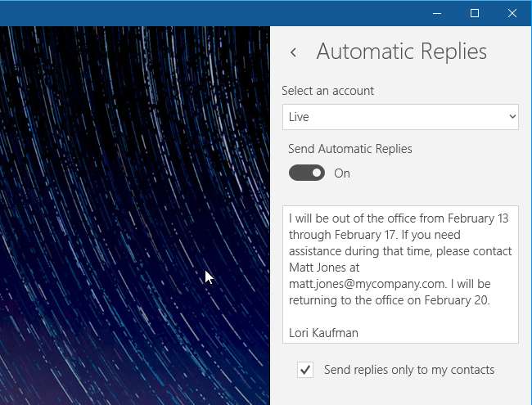The height and width of the screenshot is (405, 532).
Task: Minimize the Mail window
Action: [x=437, y=13]
